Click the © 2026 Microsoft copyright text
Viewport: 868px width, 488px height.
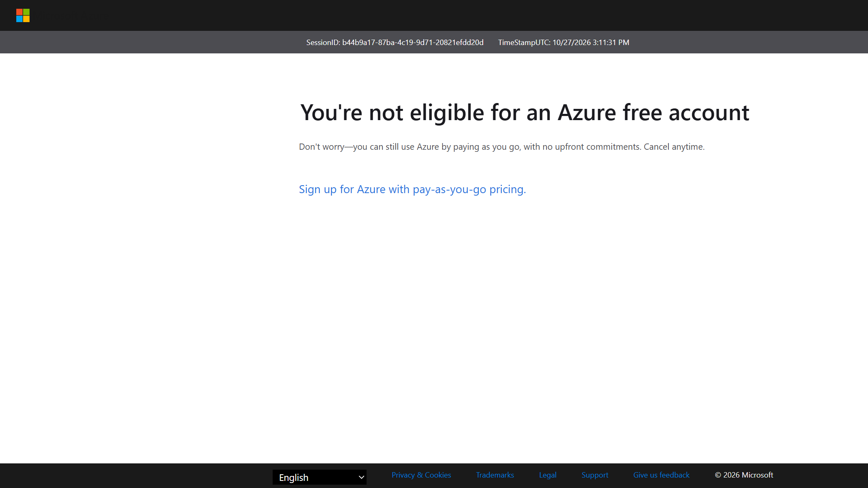point(744,475)
